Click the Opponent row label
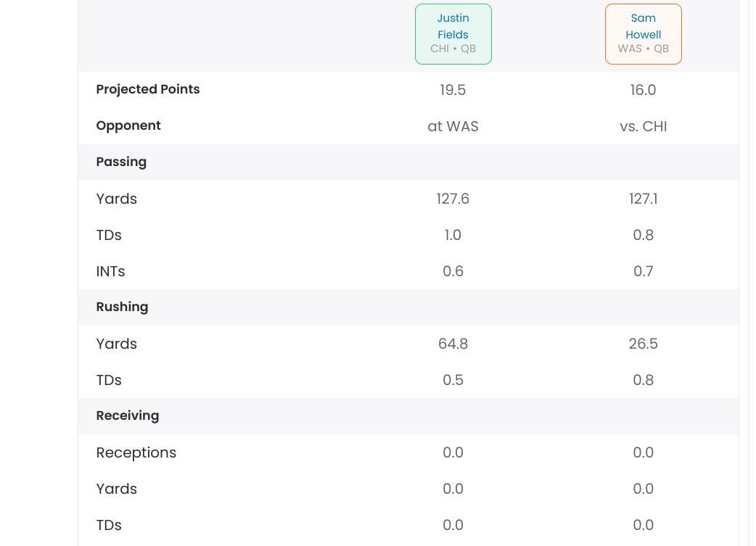The height and width of the screenshot is (546, 756). tap(128, 125)
